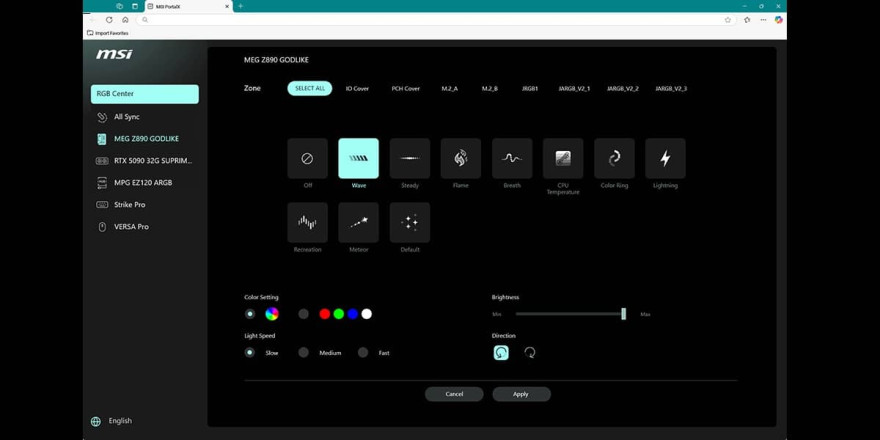Click the English language globe icon
The image size is (880, 440).
pyautogui.click(x=96, y=421)
